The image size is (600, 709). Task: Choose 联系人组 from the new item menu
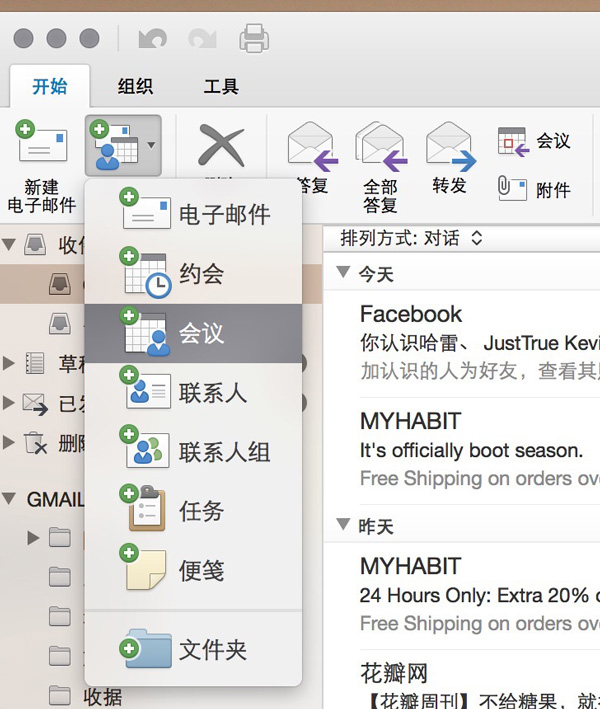(x=193, y=452)
